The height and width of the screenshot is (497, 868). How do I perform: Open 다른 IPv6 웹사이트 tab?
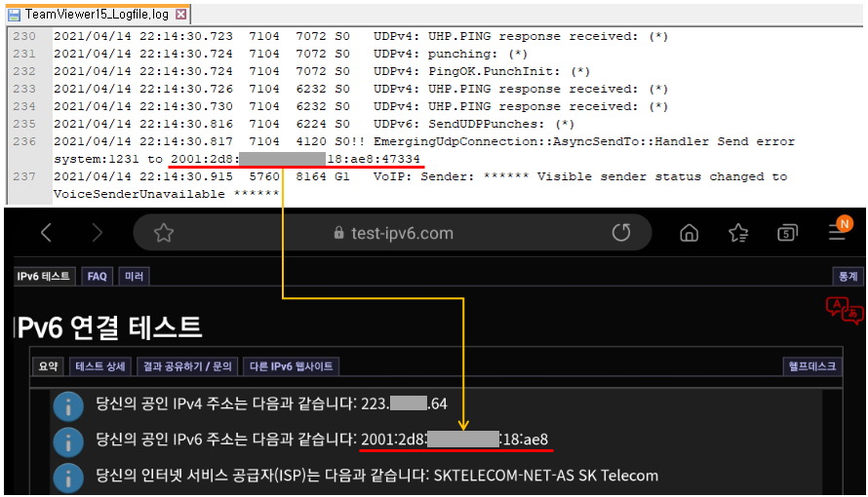[x=292, y=366]
